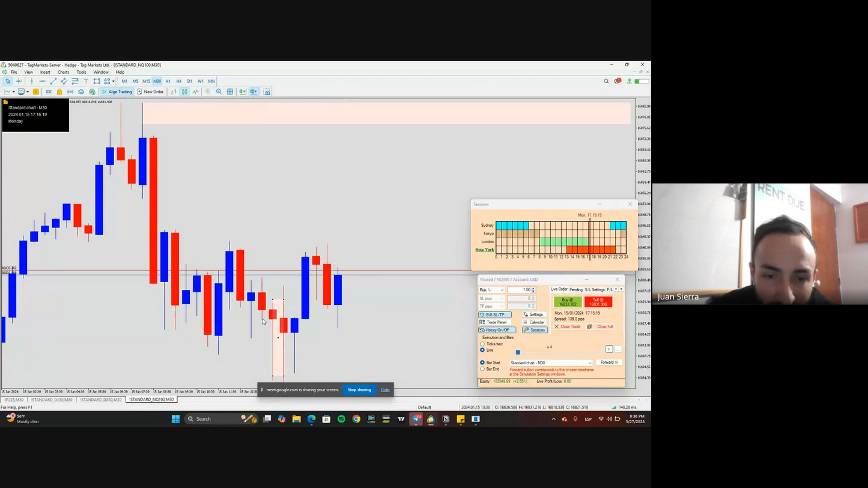Open the Standard chart - M30 dropdown
The height and width of the screenshot is (488, 868).
coord(589,363)
